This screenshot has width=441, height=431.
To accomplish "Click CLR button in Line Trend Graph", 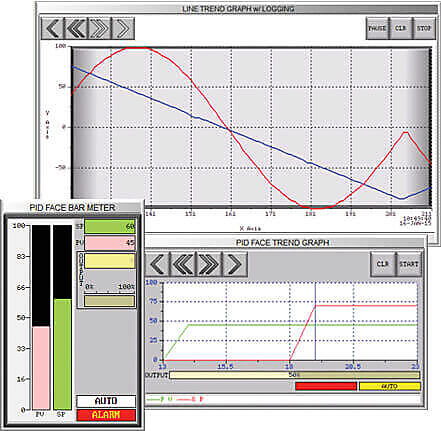I will click(400, 28).
